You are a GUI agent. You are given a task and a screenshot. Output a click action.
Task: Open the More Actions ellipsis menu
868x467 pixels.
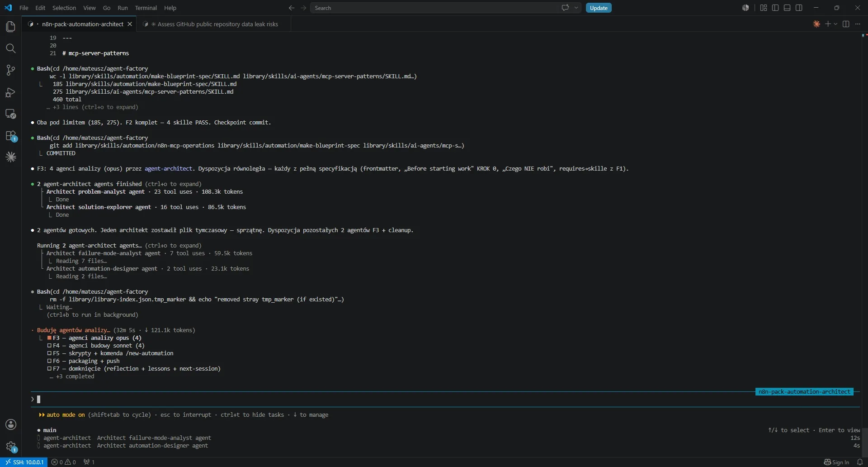[858, 24]
